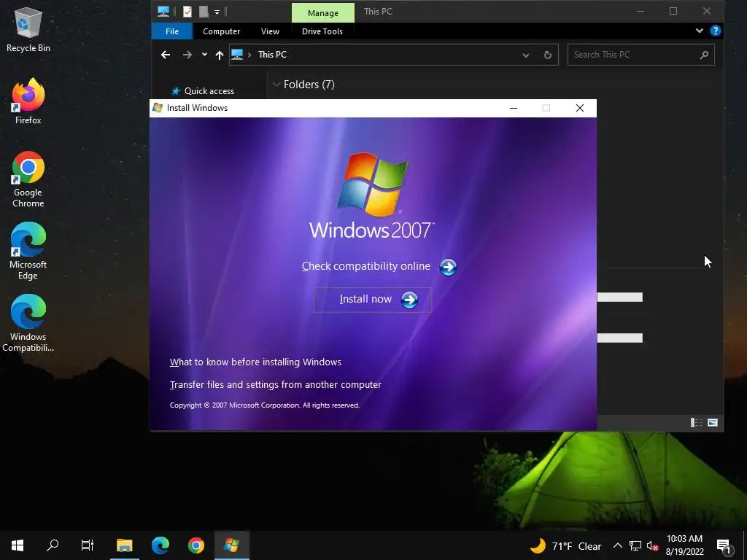Viewport: 747px width, 560px height.
Task: Click This PC in the address bar
Action: click(x=272, y=55)
